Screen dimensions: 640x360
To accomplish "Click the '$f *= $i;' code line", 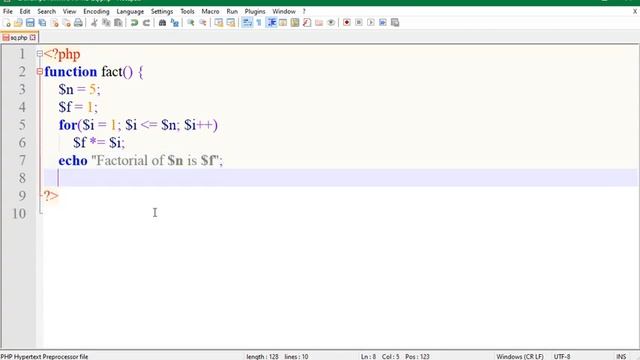I will pos(99,142).
